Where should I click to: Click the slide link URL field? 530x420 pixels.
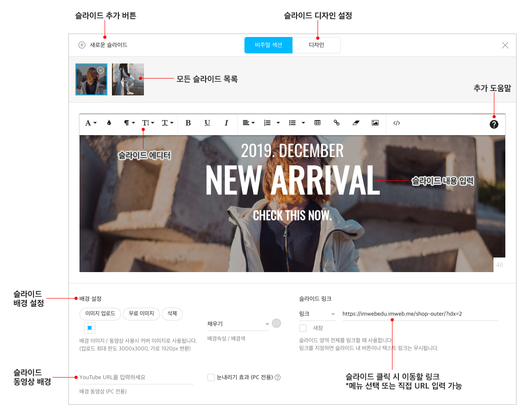420,314
